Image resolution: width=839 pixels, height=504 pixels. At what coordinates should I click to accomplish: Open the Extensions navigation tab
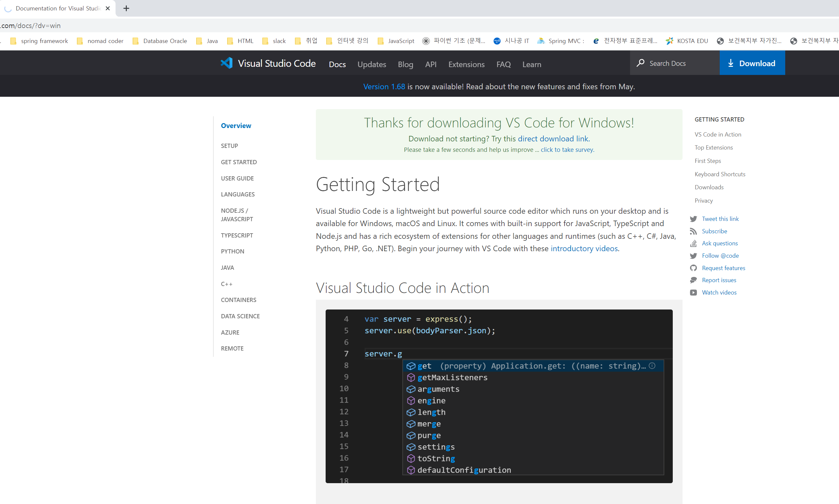coord(466,64)
